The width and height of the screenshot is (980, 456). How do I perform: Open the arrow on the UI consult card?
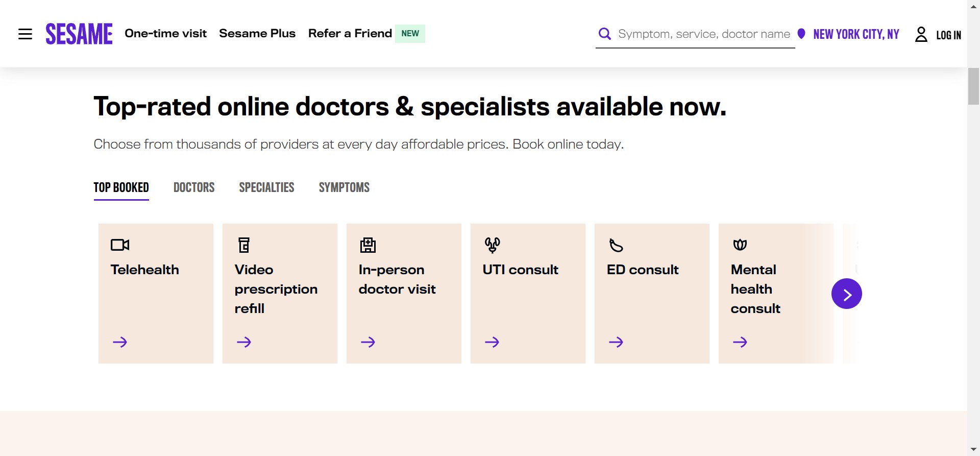point(492,342)
